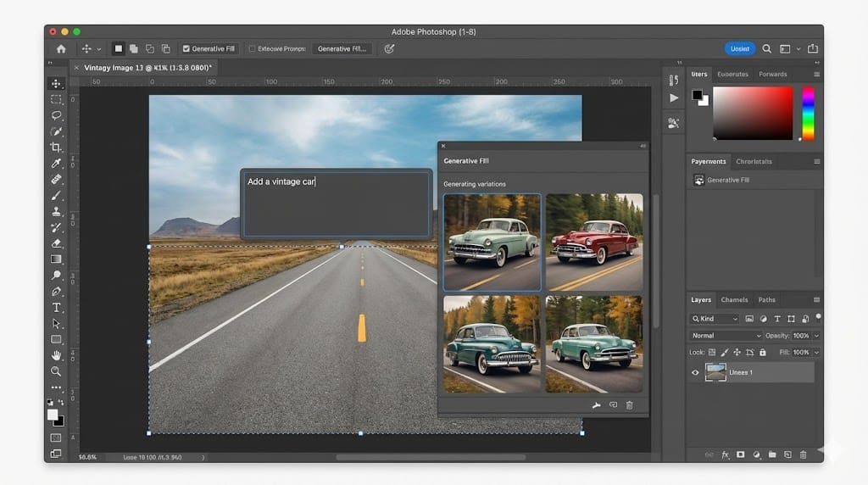868x485 pixels.
Task: Hide Layer 1 with the eye icon
Action: [x=695, y=372]
